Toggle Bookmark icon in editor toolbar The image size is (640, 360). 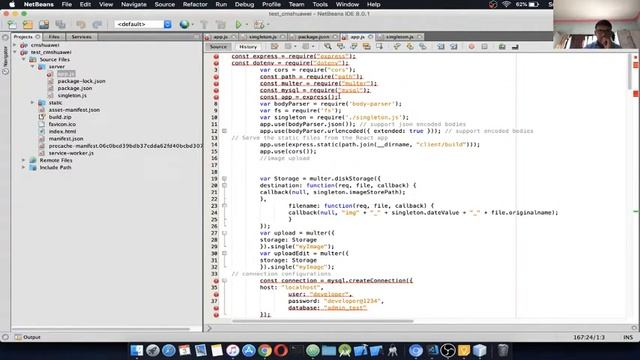point(423,47)
